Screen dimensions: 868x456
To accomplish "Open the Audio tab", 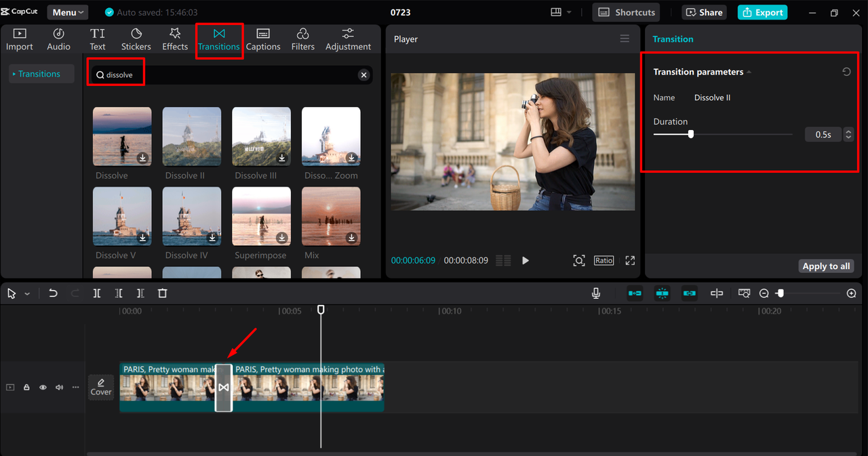I will point(58,39).
